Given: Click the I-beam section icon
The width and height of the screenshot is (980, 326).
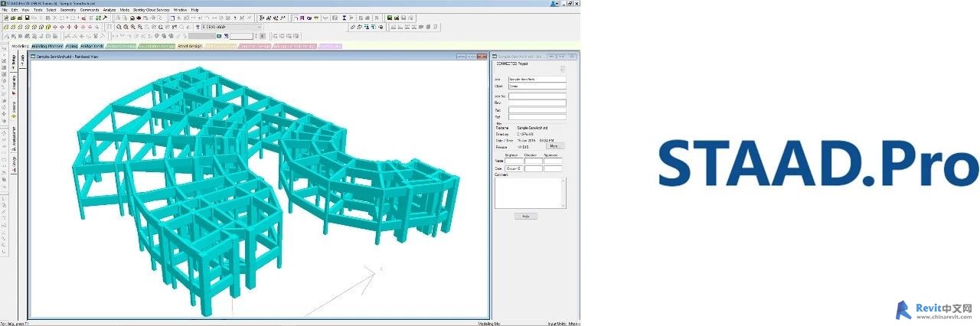Looking at the screenshot, I should 344,18.
